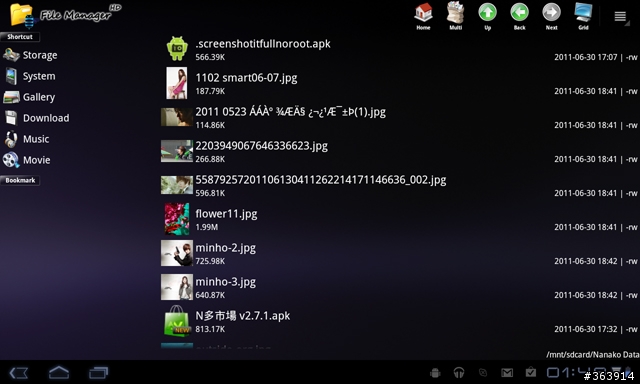
Task: Open flower11.jpg thumbnail
Action: [x=177, y=219]
